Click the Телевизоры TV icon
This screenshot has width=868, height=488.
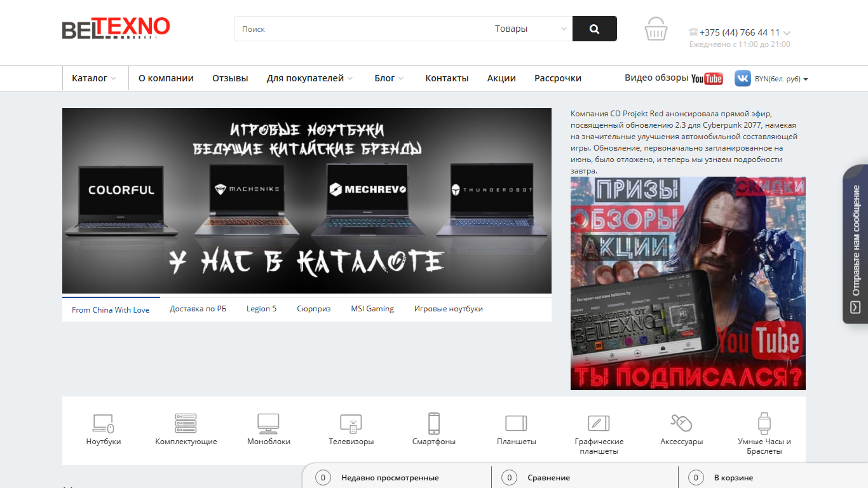[x=351, y=423]
